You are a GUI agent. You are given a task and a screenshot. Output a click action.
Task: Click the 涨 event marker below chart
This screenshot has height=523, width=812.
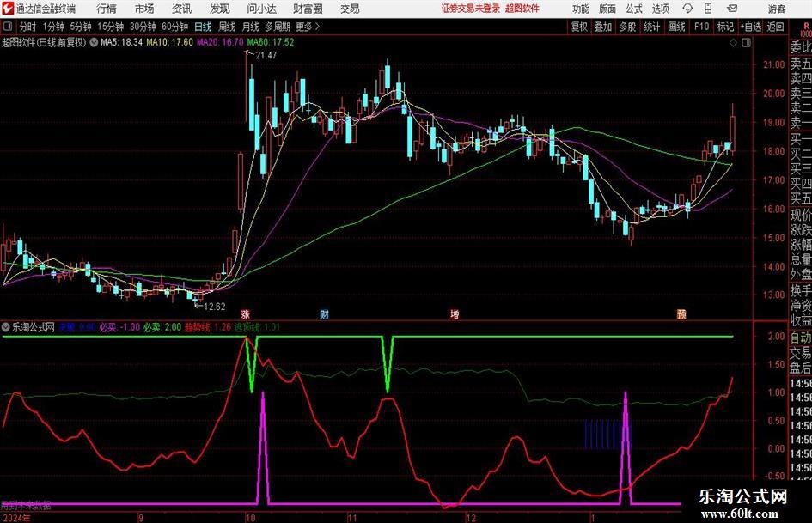point(246,313)
